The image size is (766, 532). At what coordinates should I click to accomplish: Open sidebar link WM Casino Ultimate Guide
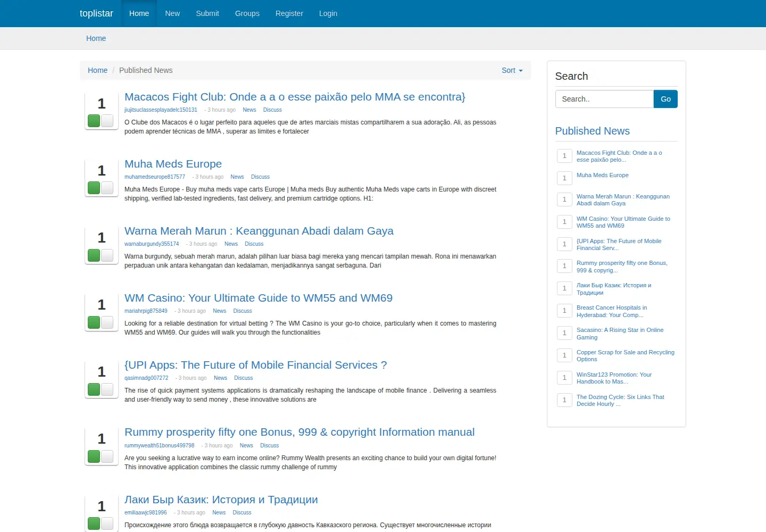(623, 222)
